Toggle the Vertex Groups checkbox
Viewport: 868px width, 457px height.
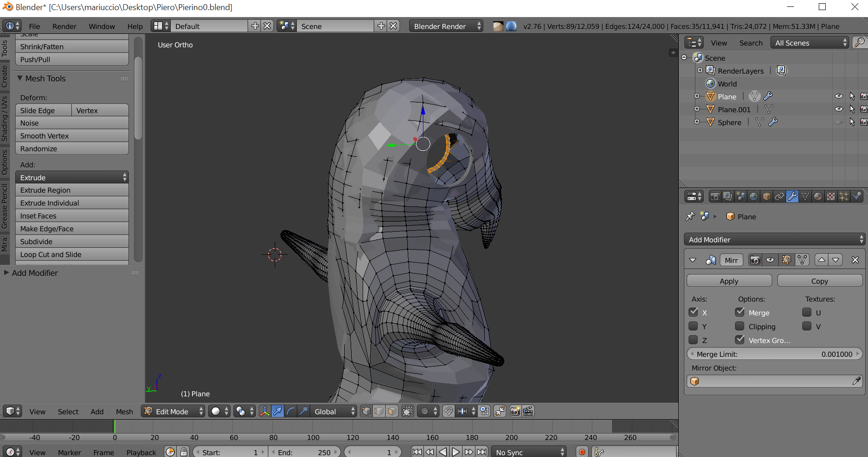(740, 340)
